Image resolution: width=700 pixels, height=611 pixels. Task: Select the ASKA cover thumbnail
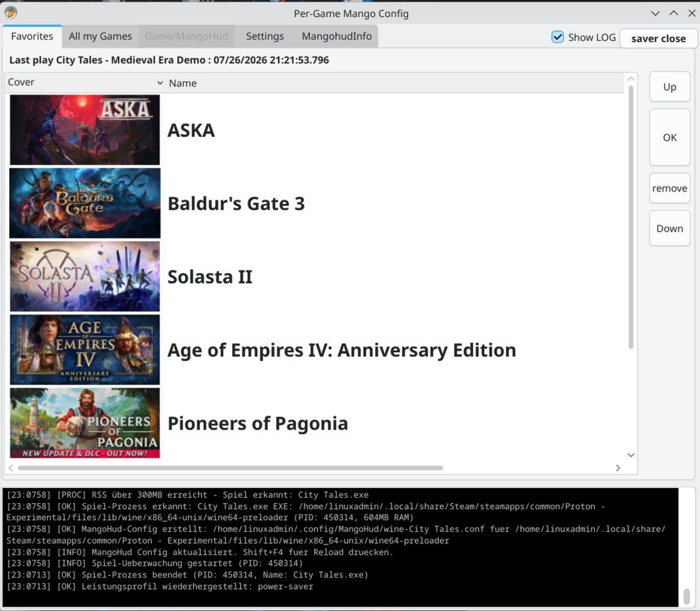click(x=85, y=130)
